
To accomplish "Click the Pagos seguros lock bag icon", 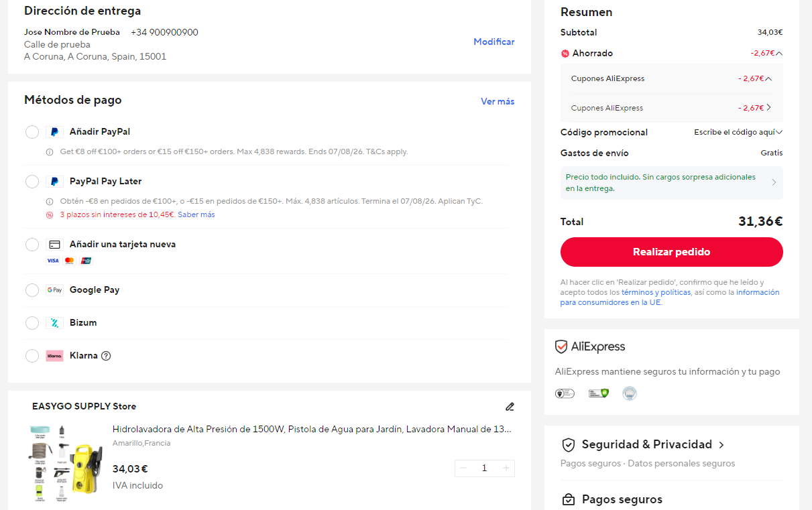I will [x=569, y=500].
